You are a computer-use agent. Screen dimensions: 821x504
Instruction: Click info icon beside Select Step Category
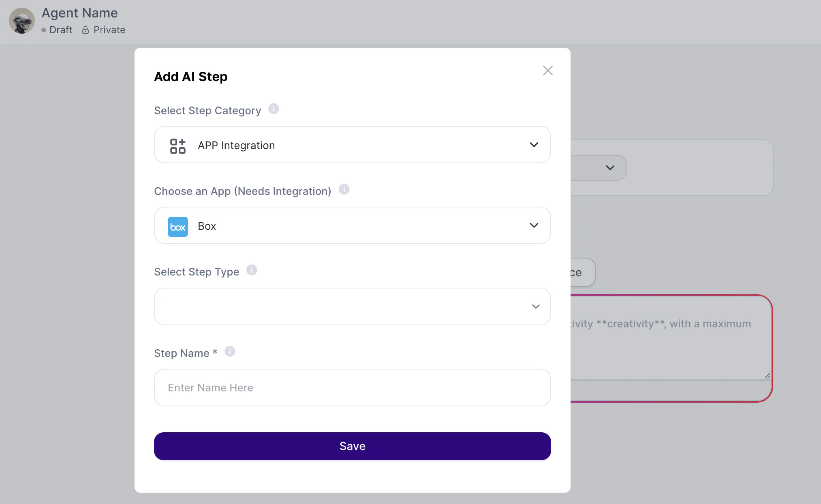pos(274,109)
